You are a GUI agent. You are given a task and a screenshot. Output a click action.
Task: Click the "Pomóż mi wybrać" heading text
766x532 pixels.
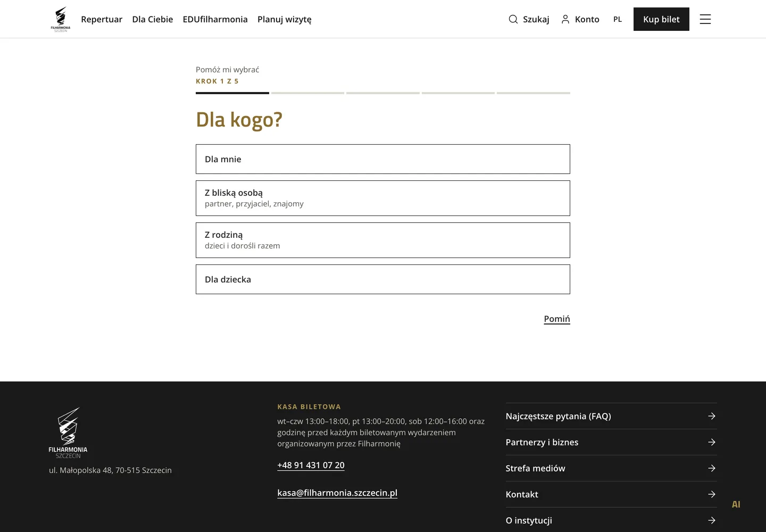pyautogui.click(x=228, y=70)
